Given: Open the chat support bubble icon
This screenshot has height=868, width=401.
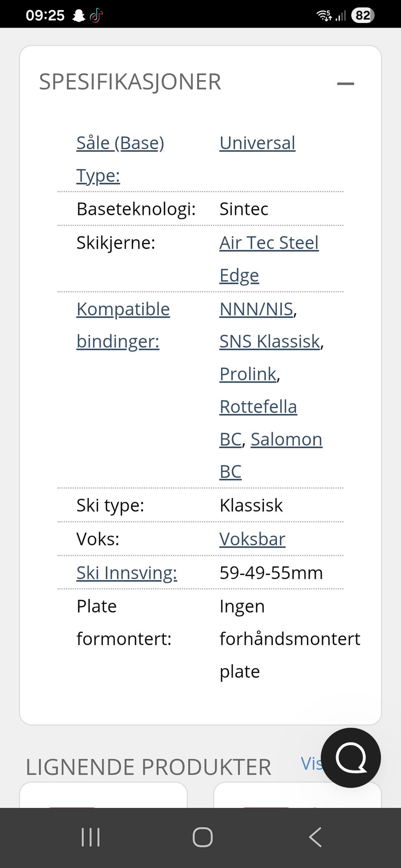Looking at the screenshot, I should coord(351,757).
